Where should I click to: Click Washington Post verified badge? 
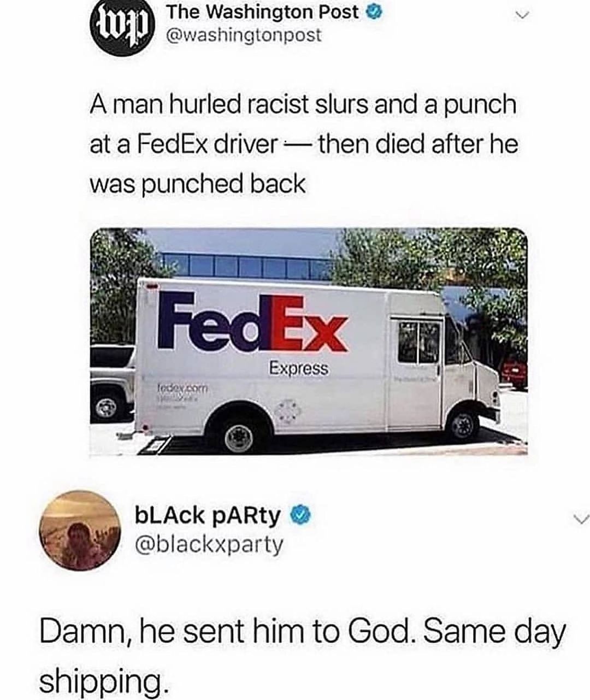(373, 13)
